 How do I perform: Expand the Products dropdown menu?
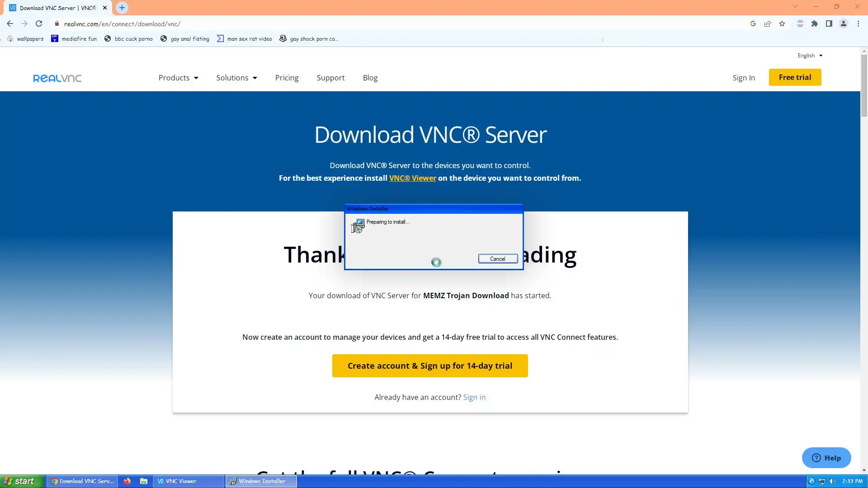tap(178, 78)
